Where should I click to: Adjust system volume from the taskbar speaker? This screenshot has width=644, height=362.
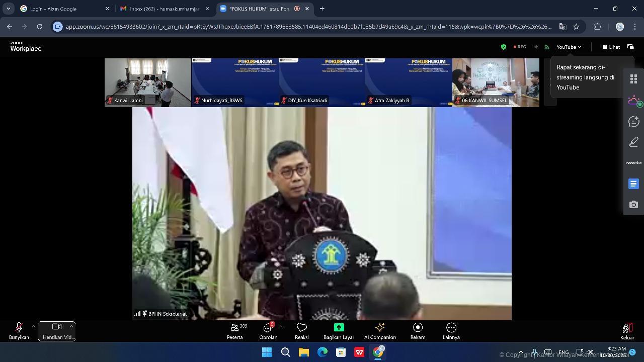(x=589, y=352)
